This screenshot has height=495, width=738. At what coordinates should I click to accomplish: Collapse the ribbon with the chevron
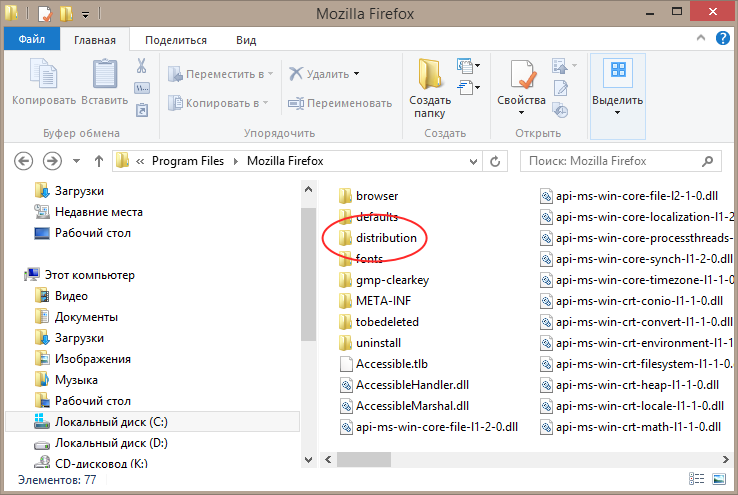[x=701, y=38]
